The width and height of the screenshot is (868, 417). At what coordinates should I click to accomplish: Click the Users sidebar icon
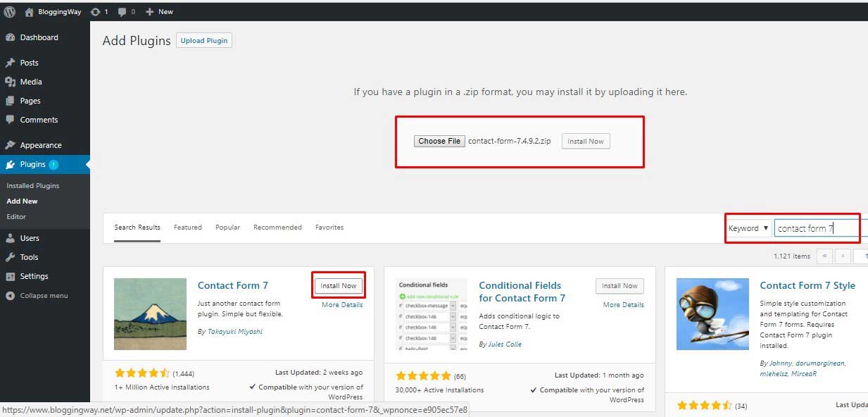pos(10,238)
